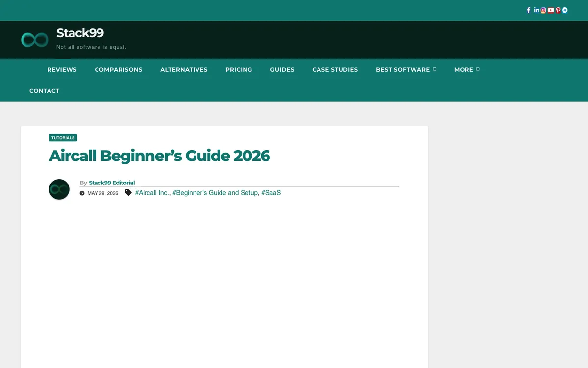Screen dimensions: 588x368
Task: Click the tagline "Not all software is equal."
Action: [x=92, y=47]
